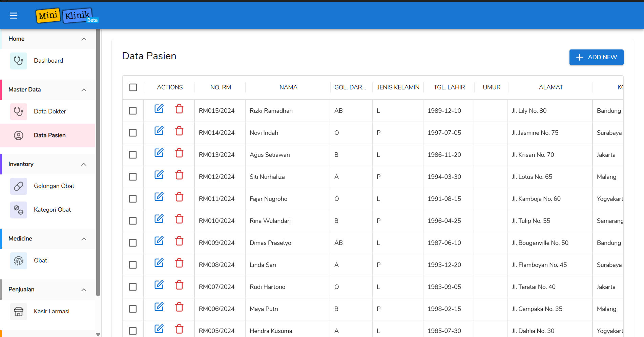Check the row for RM009/2024
The image size is (644, 337).
click(x=133, y=243)
